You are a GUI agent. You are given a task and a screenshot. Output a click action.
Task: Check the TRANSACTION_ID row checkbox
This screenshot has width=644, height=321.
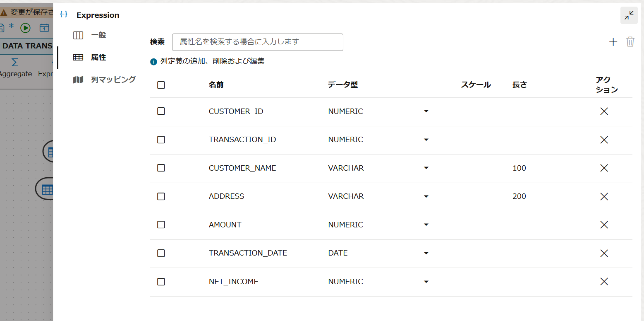161,140
